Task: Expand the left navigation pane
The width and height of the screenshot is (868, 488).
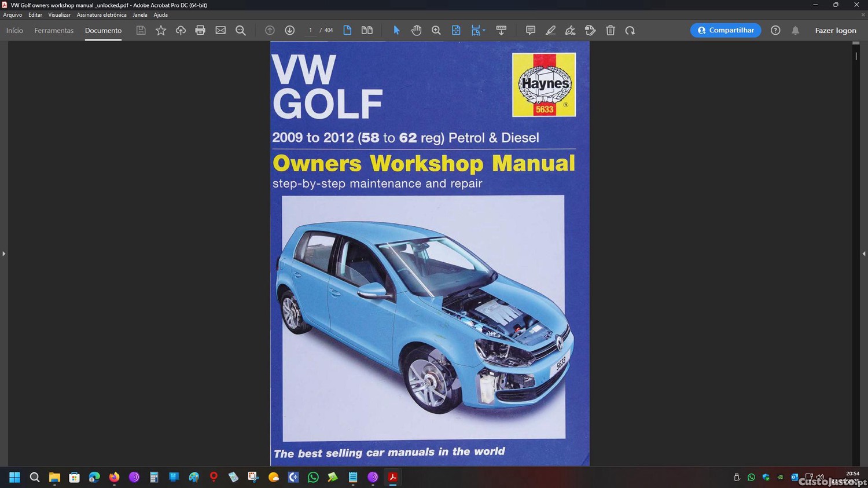Action: click(3, 254)
